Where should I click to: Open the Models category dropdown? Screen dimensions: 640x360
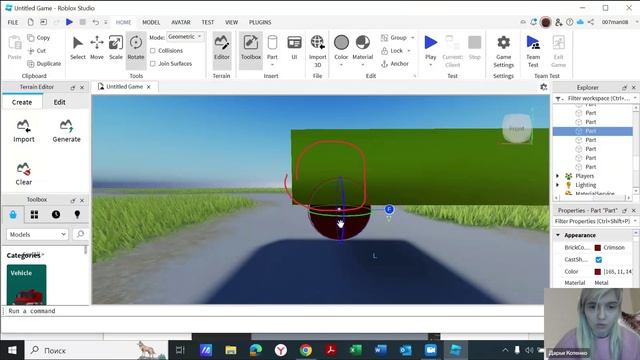coord(37,234)
